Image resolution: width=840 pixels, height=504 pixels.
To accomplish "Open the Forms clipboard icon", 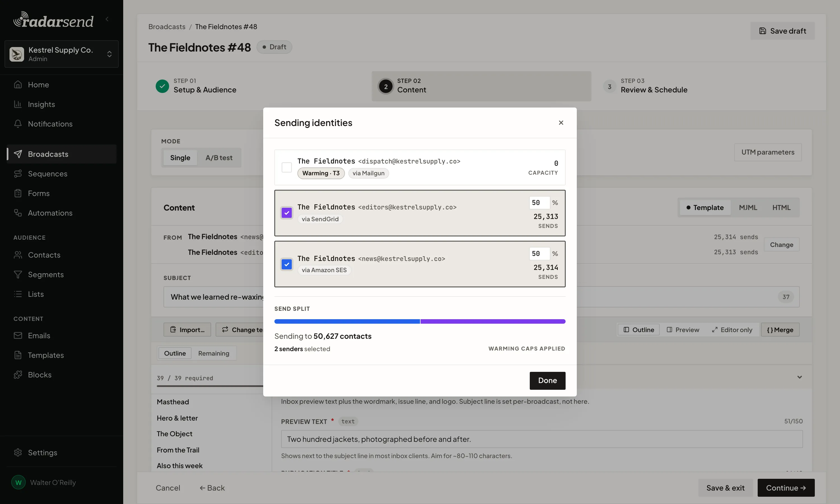I will [18, 193].
